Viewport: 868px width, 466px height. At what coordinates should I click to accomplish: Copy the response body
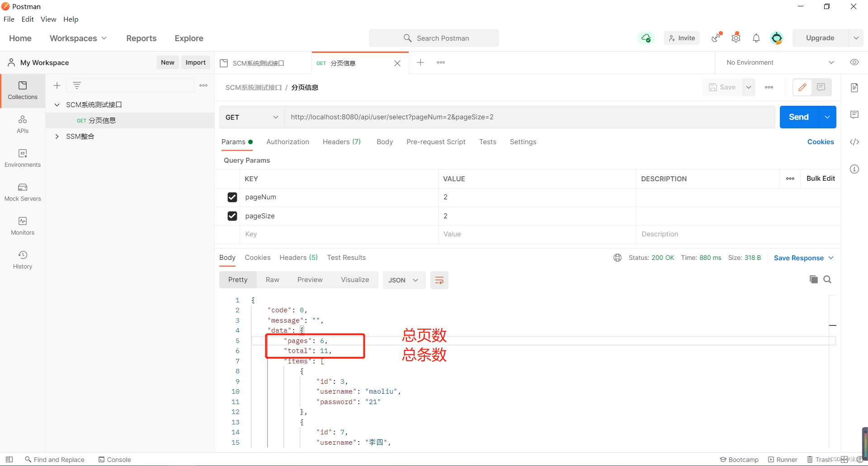(x=814, y=279)
